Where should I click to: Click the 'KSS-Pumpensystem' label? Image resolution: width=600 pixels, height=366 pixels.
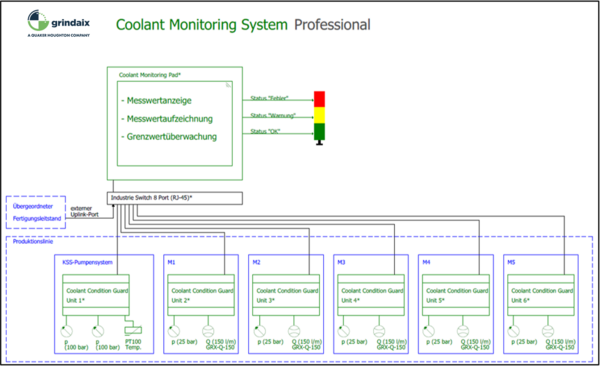(87, 262)
